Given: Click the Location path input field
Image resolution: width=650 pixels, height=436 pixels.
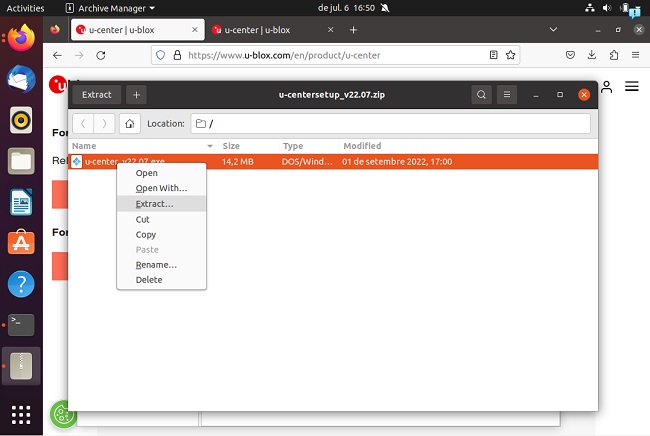Looking at the screenshot, I should click(390, 124).
